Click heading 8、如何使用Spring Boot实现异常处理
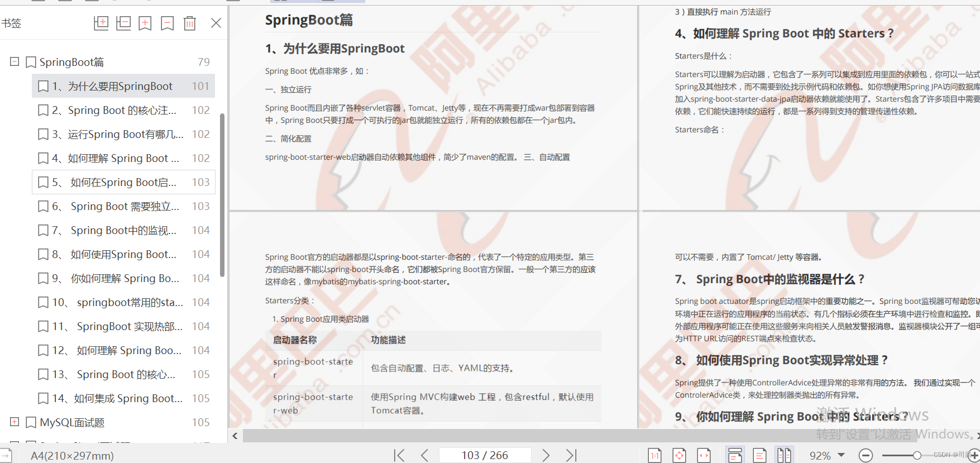980x463 pixels. coord(781,360)
